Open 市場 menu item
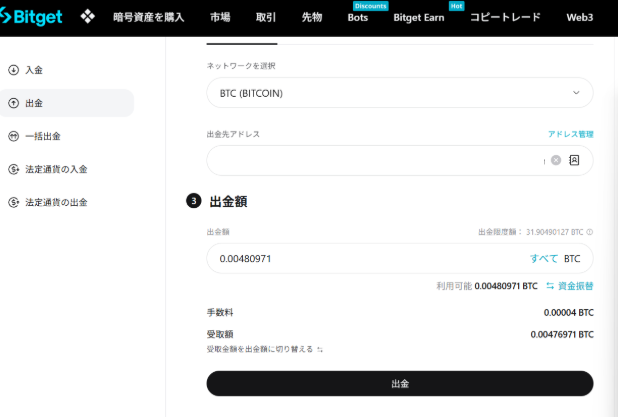Viewport: 618px width, 417px height. click(220, 17)
